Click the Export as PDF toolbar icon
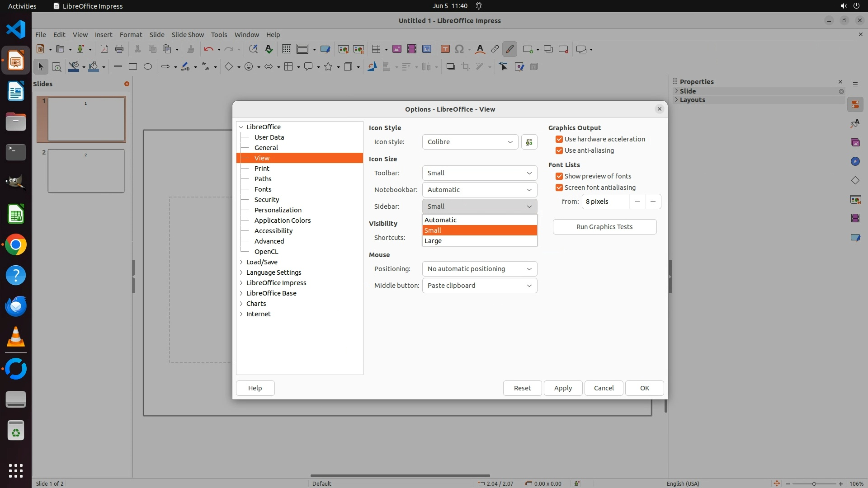868x488 pixels. click(x=104, y=49)
